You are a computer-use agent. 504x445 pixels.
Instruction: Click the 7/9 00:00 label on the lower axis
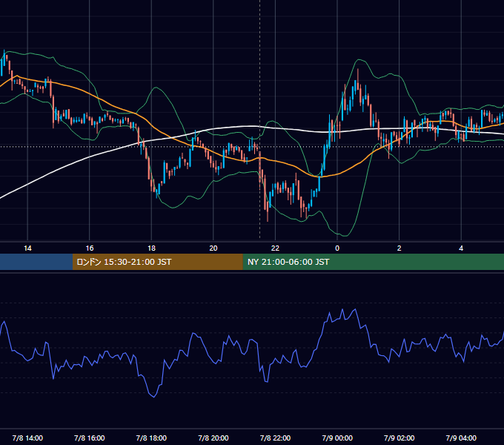click(x=337, y=438)
